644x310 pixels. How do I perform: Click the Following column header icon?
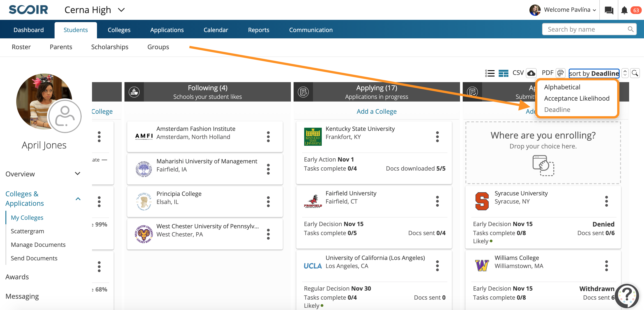pyautogui.click(x=134, y=92)
